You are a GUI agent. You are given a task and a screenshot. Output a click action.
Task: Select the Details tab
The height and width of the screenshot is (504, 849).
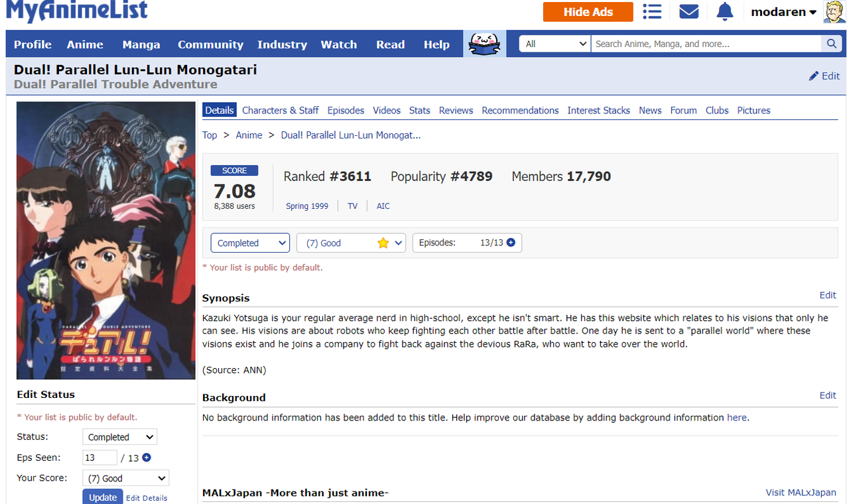click(220, 110)
